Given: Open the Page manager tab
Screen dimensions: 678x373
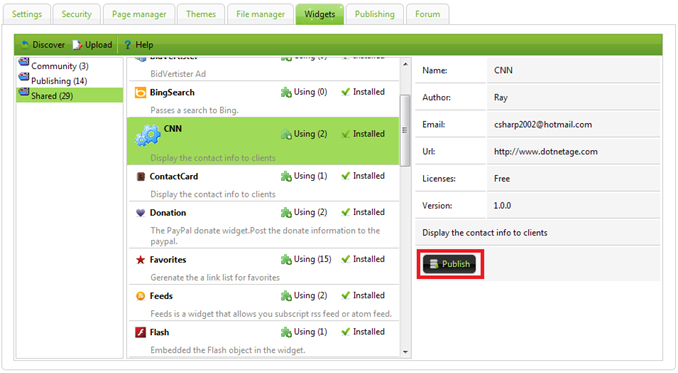Looking at the screenshot, I should point(139,14).
